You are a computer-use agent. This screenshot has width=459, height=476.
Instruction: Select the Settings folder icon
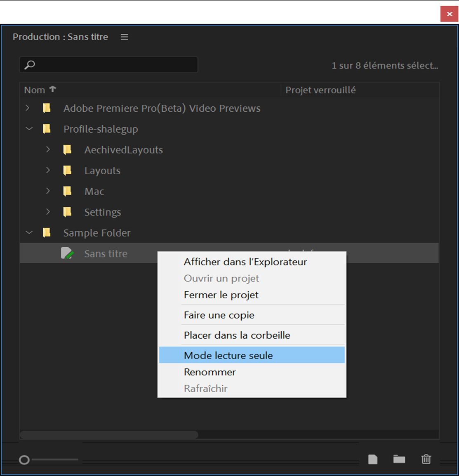67,212
